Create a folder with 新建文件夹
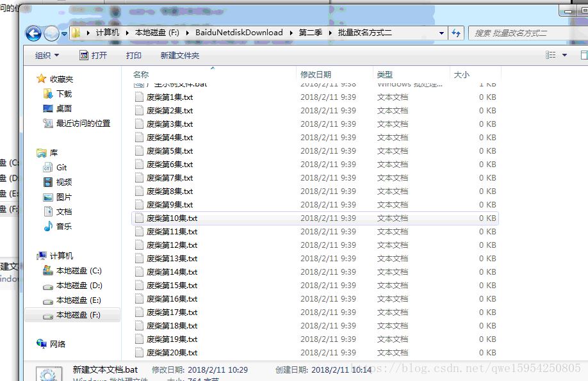 [x=179, y=56]
